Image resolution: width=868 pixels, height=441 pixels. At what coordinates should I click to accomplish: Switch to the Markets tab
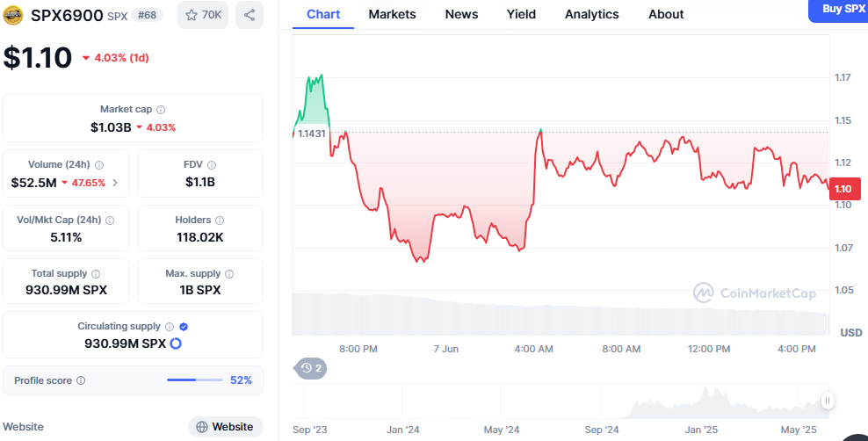pyautogui.click(x=392, y=14)
